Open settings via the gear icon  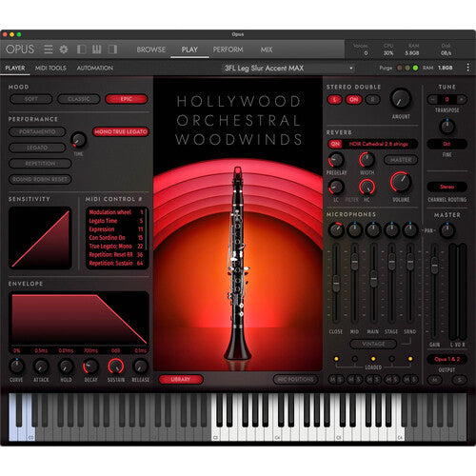click(x=64, y=50)
